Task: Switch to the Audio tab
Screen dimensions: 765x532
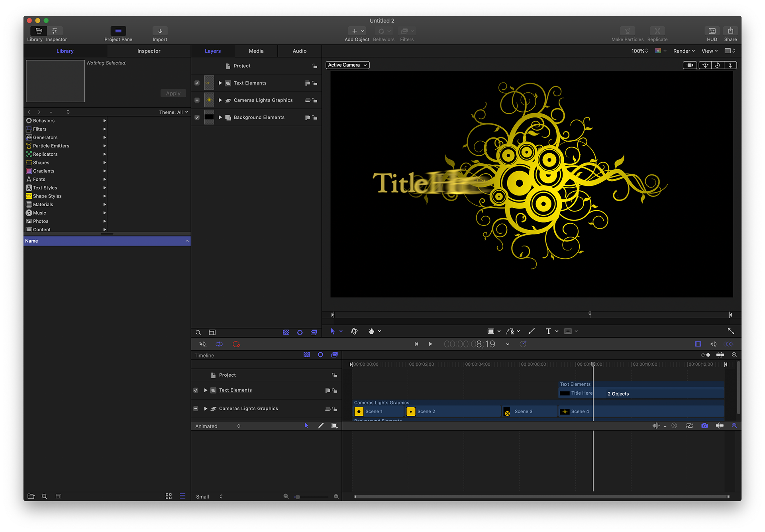Action: coord(300,51)
